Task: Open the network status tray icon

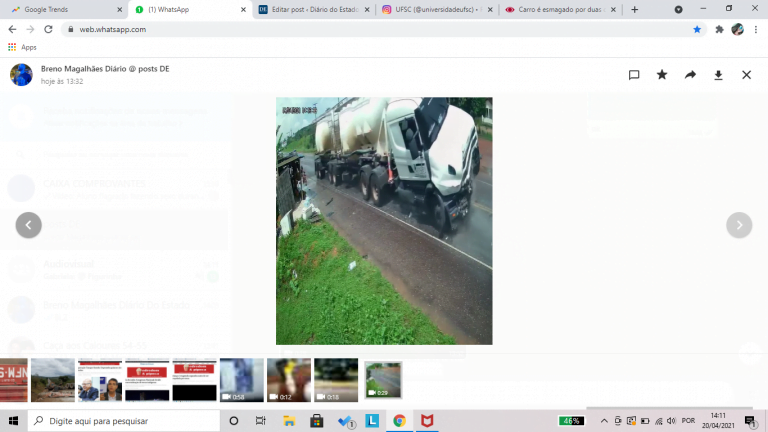Action: click(x=659, y=421)
